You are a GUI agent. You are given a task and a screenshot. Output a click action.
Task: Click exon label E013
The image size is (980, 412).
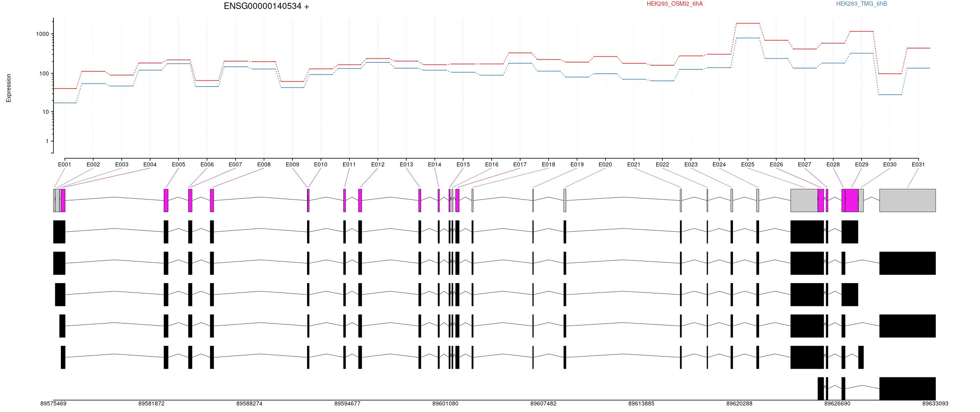click(x=406, y=164)
